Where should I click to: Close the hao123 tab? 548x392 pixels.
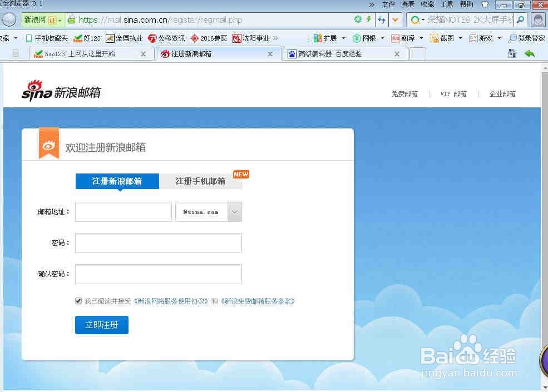[144, 54]
